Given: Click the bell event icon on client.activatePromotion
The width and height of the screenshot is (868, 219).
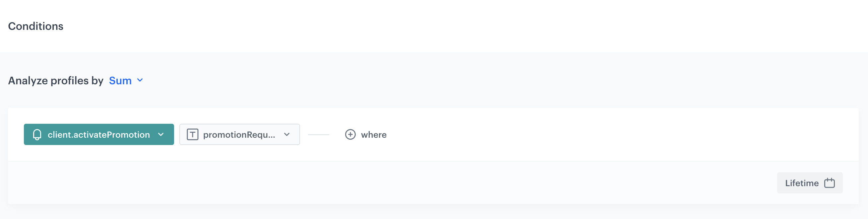Looking at the screenshot, I should (37, 134).
